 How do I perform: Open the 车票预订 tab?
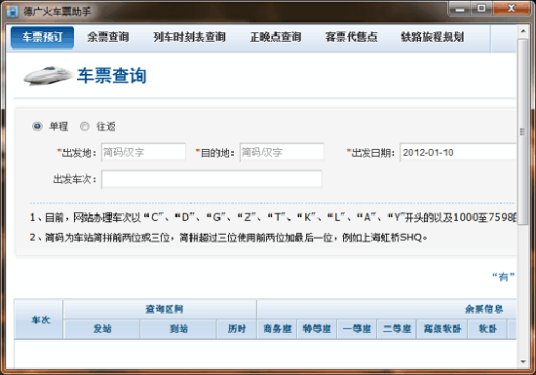coord(42,37)
